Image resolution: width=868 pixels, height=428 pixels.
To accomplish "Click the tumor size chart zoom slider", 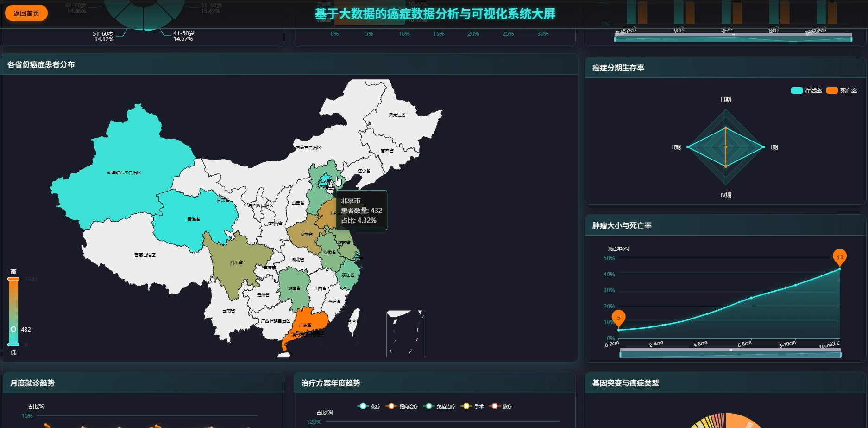I will 730,353.
